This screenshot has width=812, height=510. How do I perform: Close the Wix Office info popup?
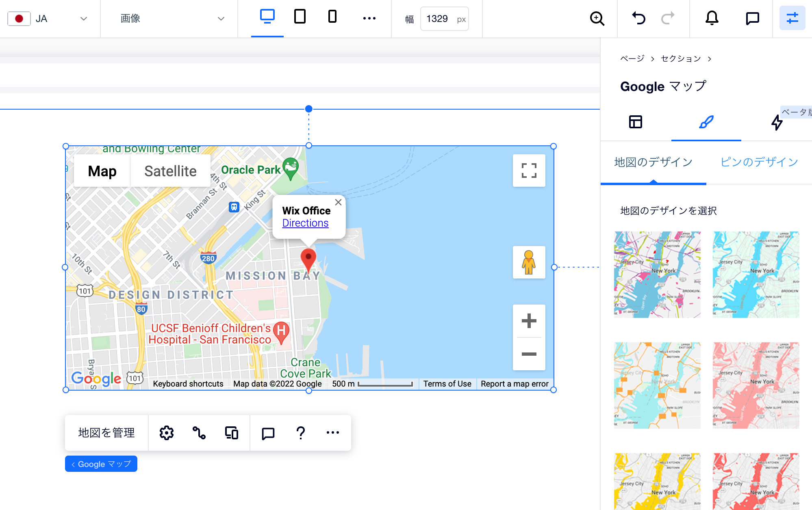click(x=338, y=202)
